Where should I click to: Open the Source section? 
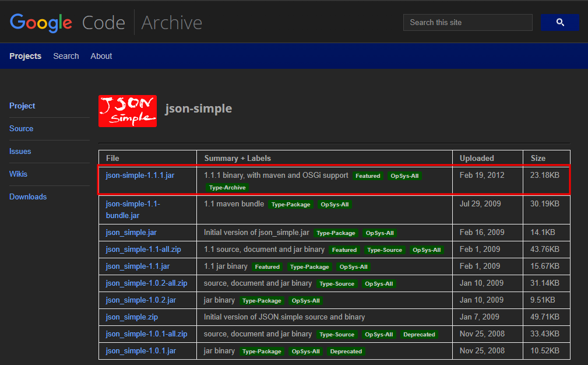point(21,128)
